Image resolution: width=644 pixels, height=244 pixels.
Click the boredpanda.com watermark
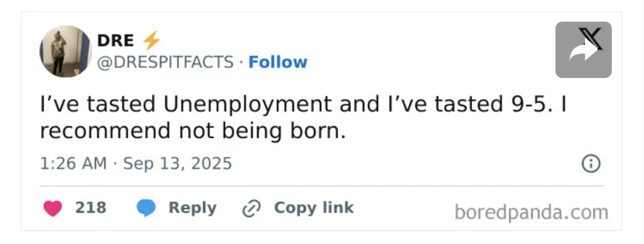point(531,212)
